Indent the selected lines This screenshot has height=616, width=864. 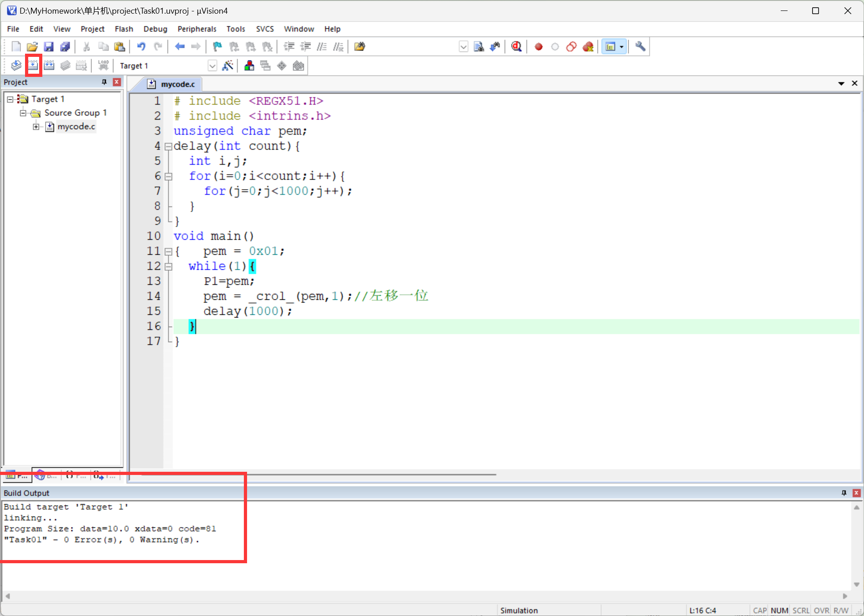[289, 46]
